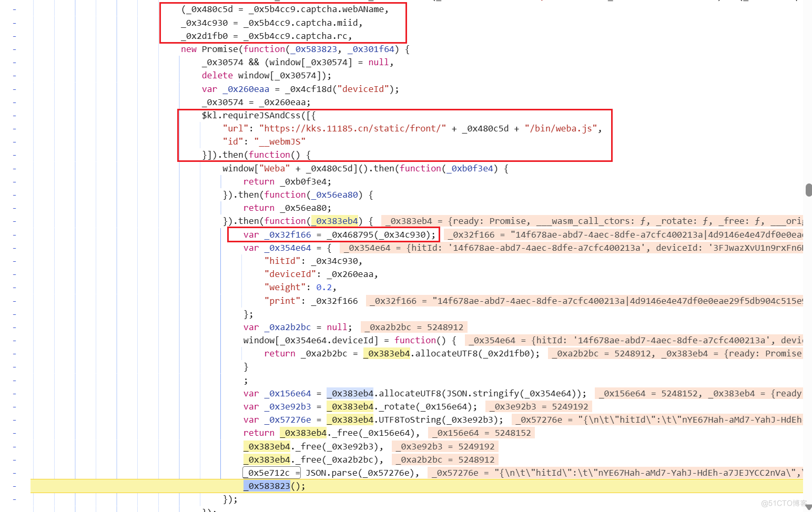
Task: Click 'return _0x56ea80;' statement
Action: tap(288, 208)
